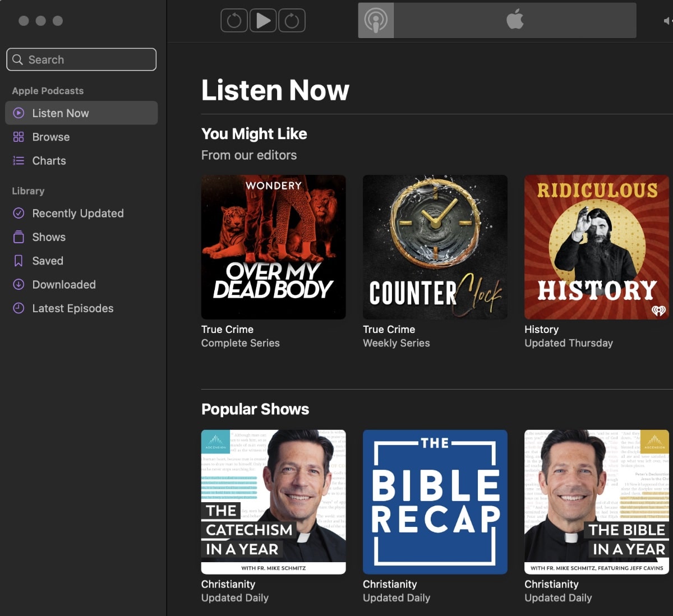Open Latest Episodes in sidebar
The width and height of the screenshot is (673, 616).
pos(72,308)
